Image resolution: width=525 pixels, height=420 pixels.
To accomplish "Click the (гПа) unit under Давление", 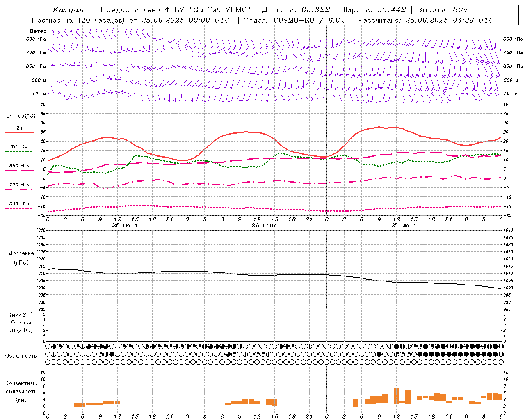I will [21, 263].
